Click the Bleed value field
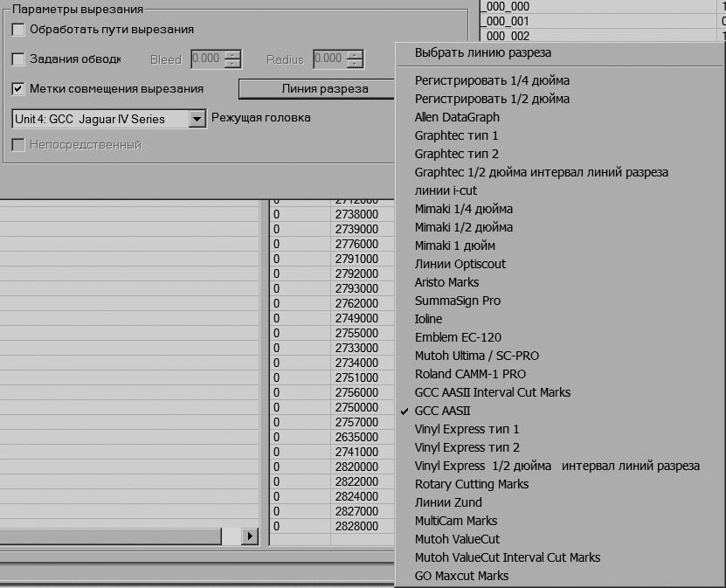Image resolution: width=726 pixels, height=588 pixels. (207, 59)
